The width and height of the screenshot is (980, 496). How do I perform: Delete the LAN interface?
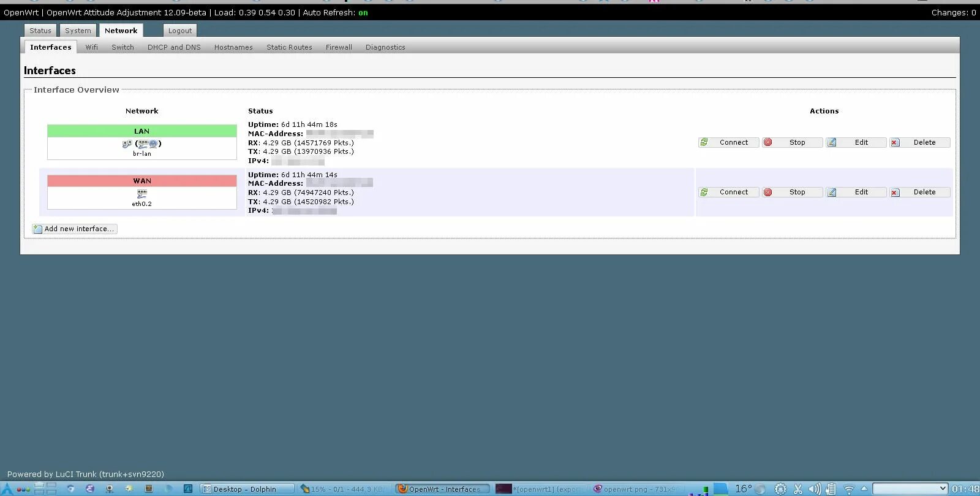point(920,142)
